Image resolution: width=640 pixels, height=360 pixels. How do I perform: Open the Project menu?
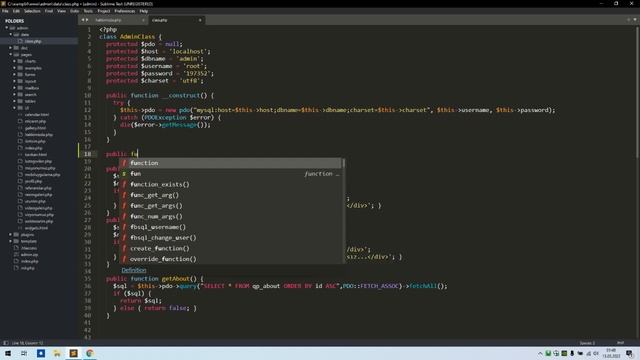point(104,11)
